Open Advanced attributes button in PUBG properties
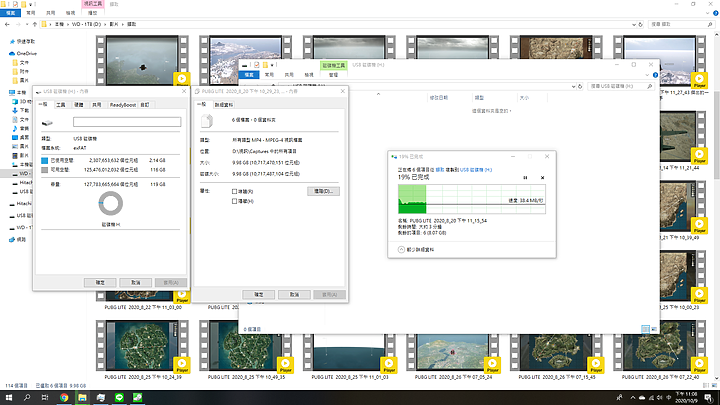This screenshot has height=405, width=720. click(x=323, y=191)
